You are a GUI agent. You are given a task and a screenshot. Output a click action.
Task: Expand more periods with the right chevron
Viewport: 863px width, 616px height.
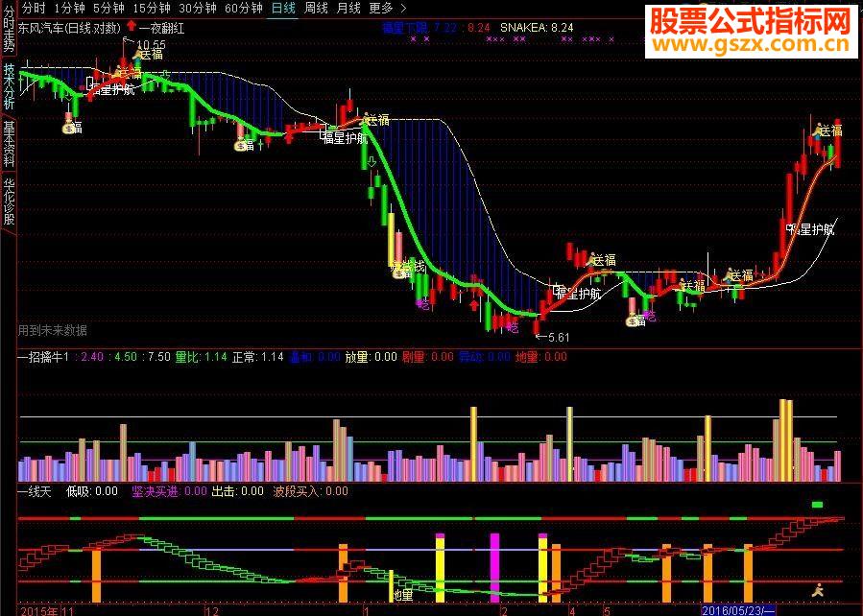(x=403, y=9)
